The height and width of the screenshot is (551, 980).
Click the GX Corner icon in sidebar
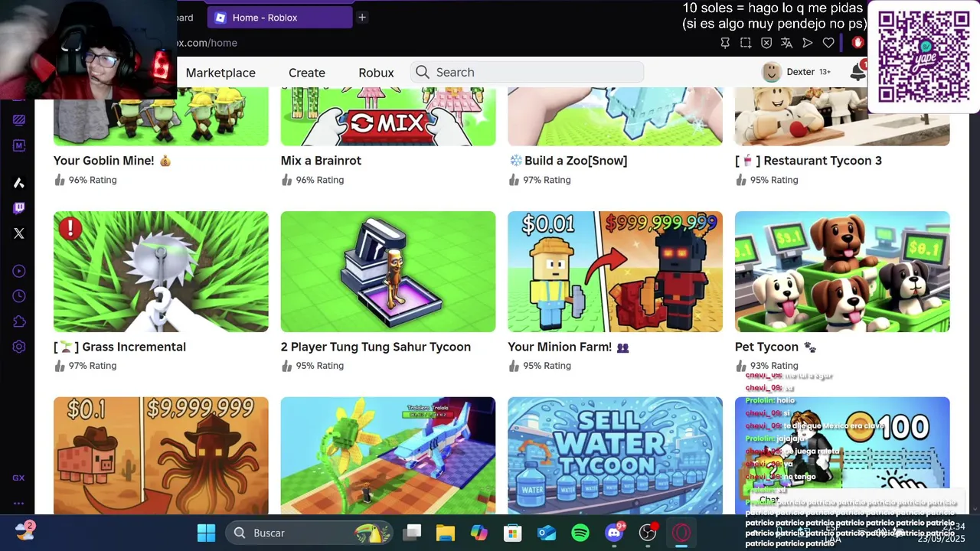click(x=18, y=478)
